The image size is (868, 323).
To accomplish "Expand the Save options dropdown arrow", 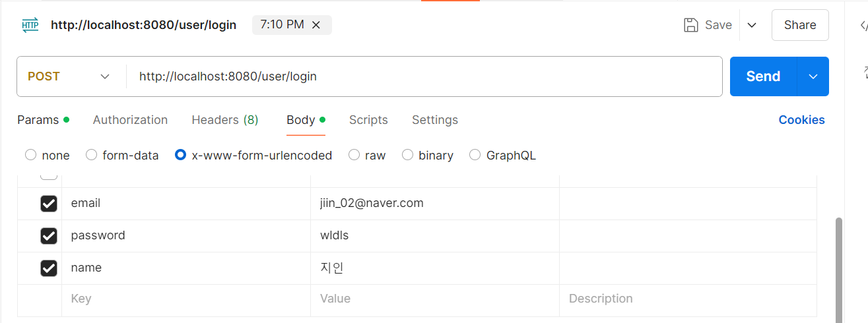I will 751,25.
